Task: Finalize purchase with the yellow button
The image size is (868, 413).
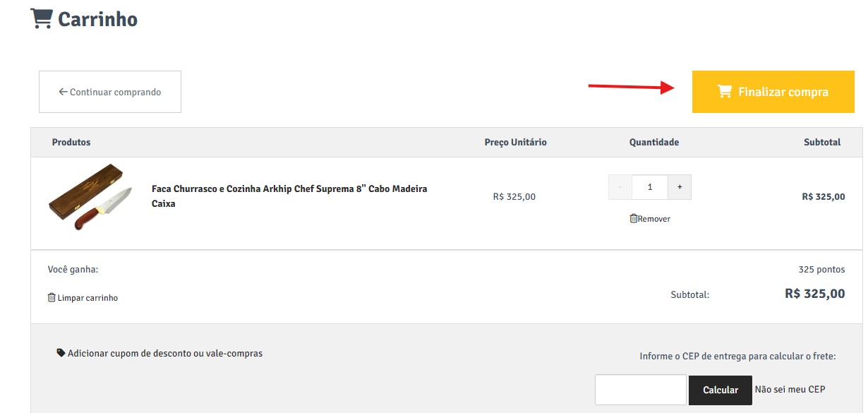Action: tap(773, 92)
